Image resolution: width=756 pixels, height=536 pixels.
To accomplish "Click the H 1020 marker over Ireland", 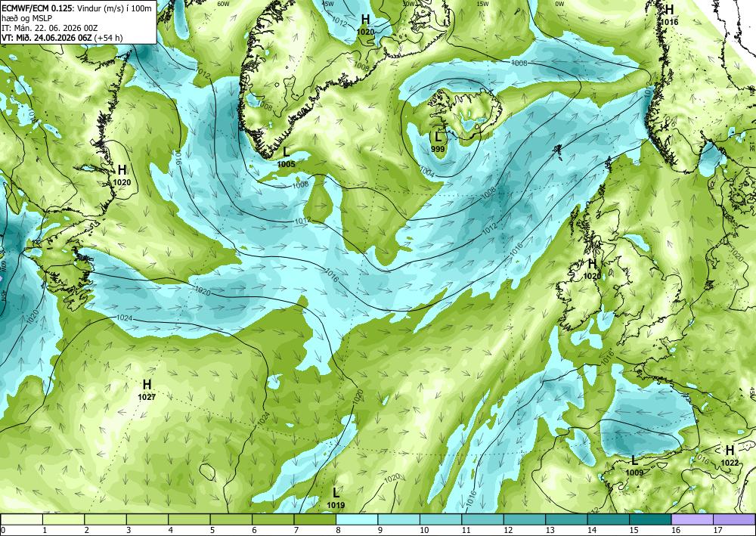I will pyautogui.click(x=592, y=269).
